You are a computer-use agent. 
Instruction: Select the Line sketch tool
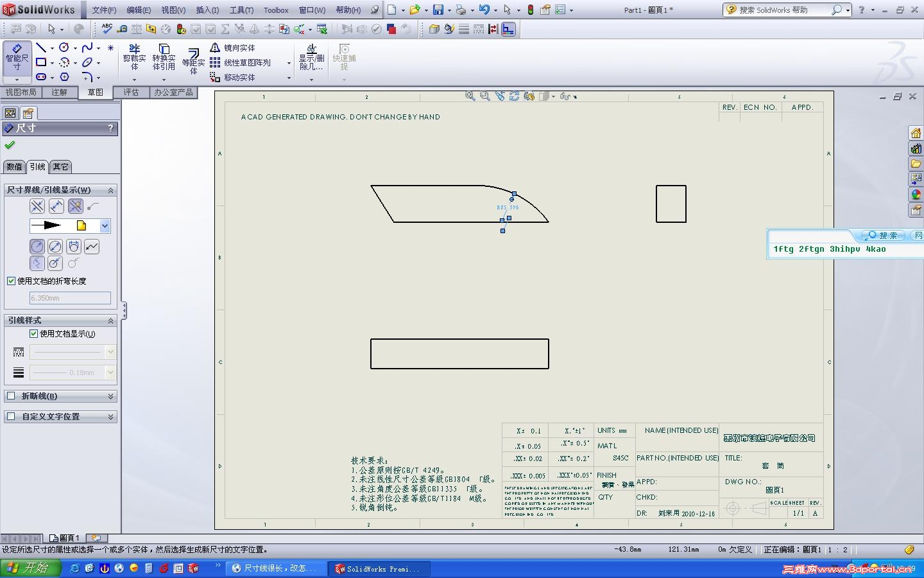click(41, 48)
